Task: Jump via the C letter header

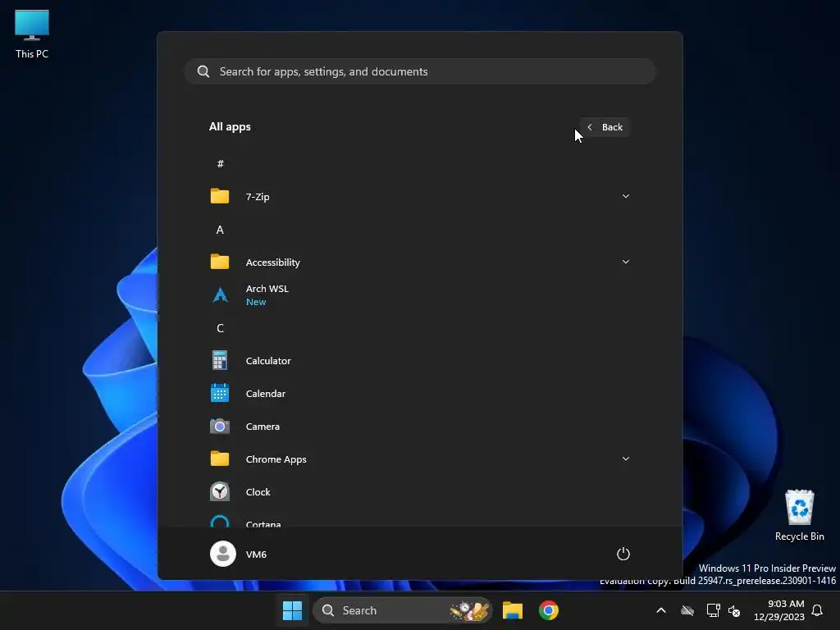Action: coord(220,328)
